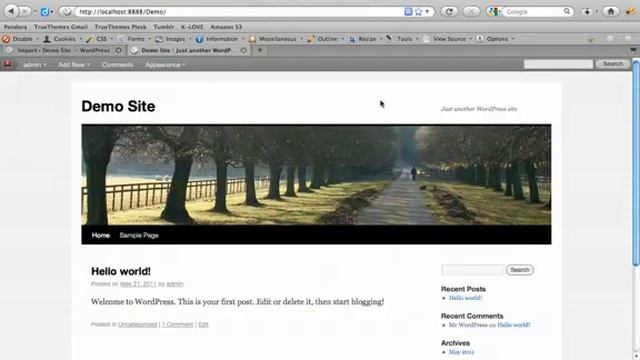
Task: Click the View Source page icon
Action: pyautogui.click(x=426, y=39)
